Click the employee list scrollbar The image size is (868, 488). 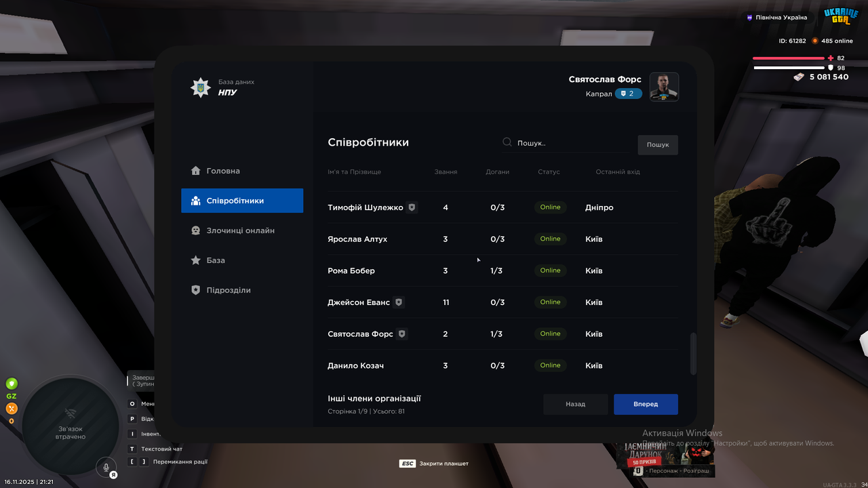click(x=693, y=353)
